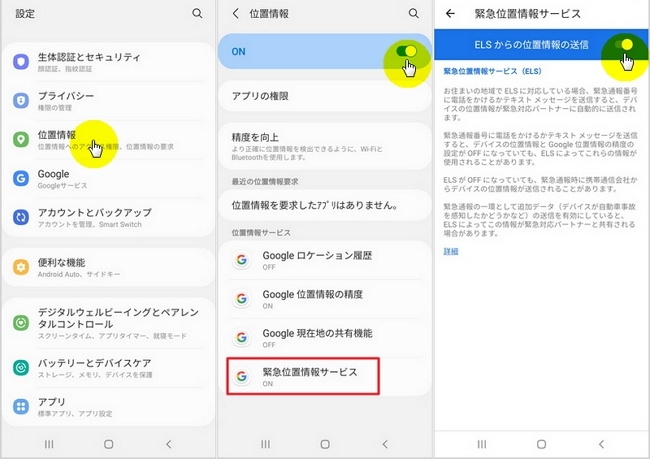Tap the back nav icon in Settings panel

click(x=169, y=444)
